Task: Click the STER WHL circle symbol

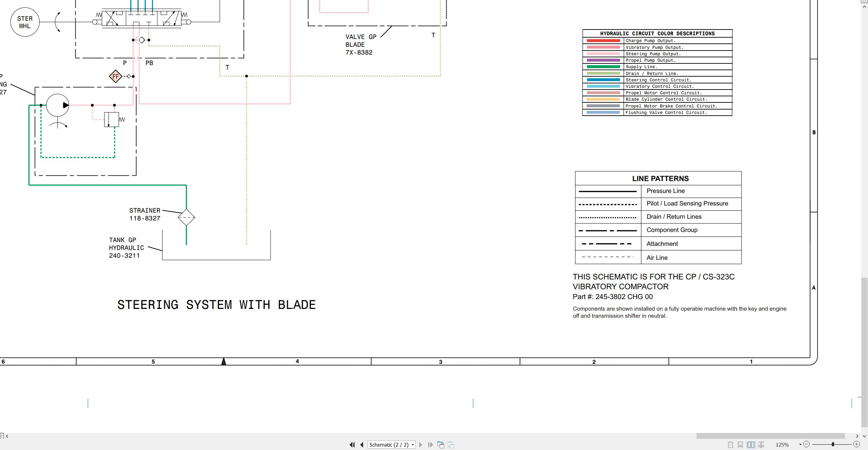Action: tap(25, 22)
